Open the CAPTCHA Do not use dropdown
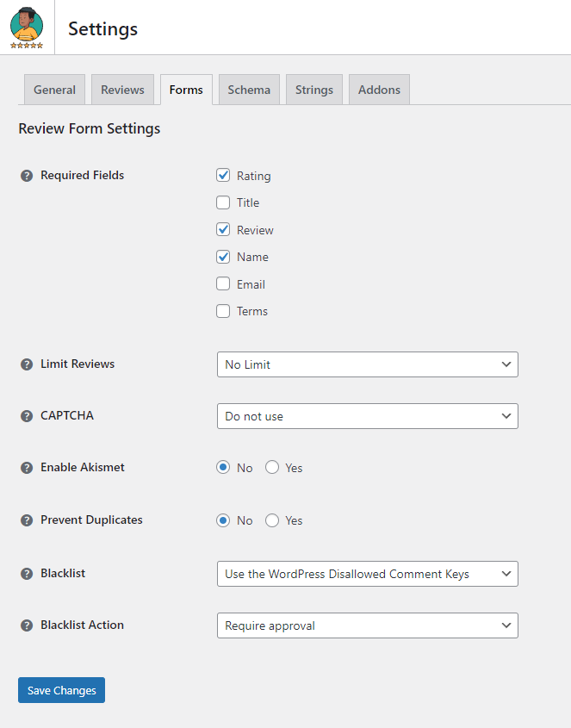Image resolution: width=571 pixels, height=728 pixels. [367, 416]
